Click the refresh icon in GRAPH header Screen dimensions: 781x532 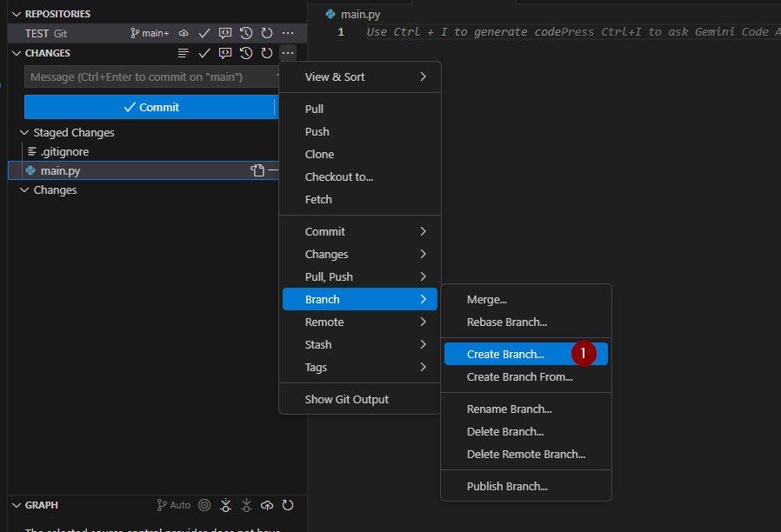[x=288, y=505]
